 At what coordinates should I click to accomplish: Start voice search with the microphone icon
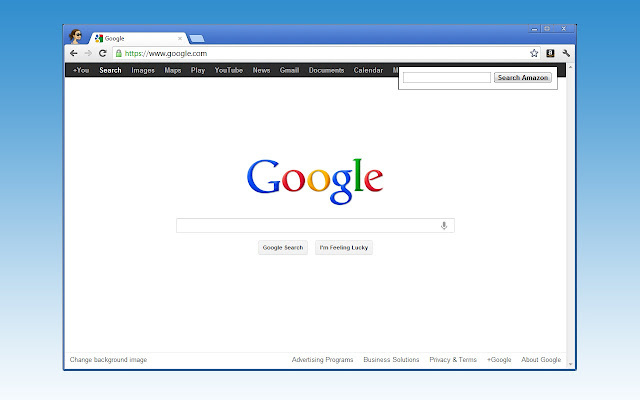click(444, 225)
